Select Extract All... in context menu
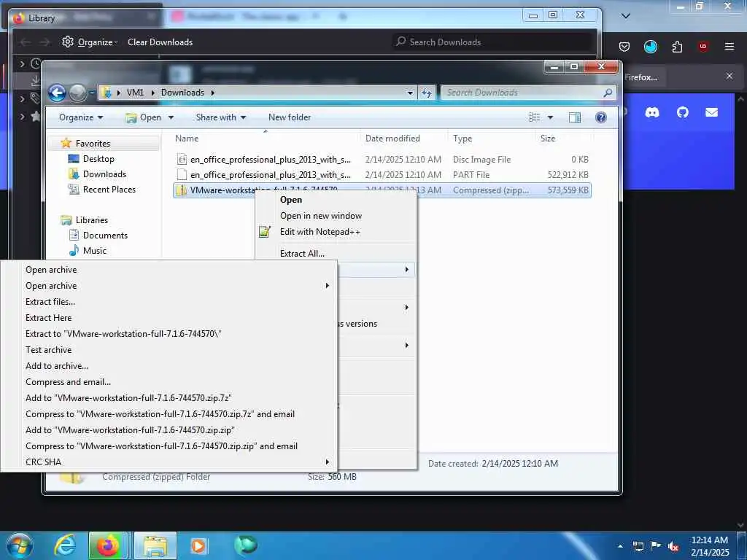The image size is (747, 560). tap(302, 253)
